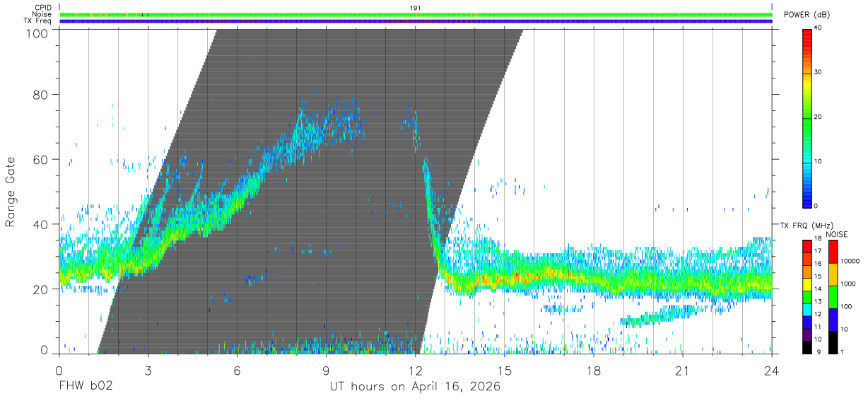
Task: Click the TX Freq label at top left
Action: tap(38, 21)
